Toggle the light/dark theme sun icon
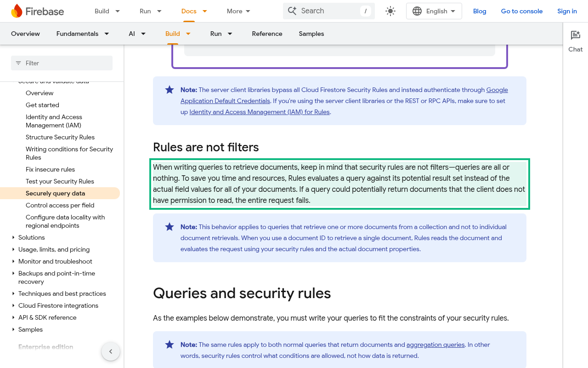This screenshot has height=368, width=588. [x=390, y=11]
